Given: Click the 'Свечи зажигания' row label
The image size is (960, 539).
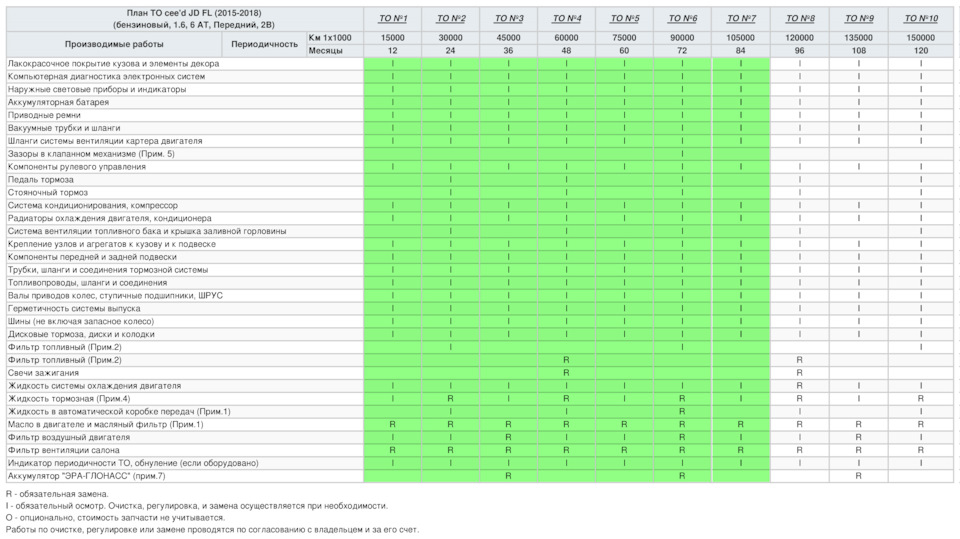Looking at the screenshot, I should pos(43,372).
